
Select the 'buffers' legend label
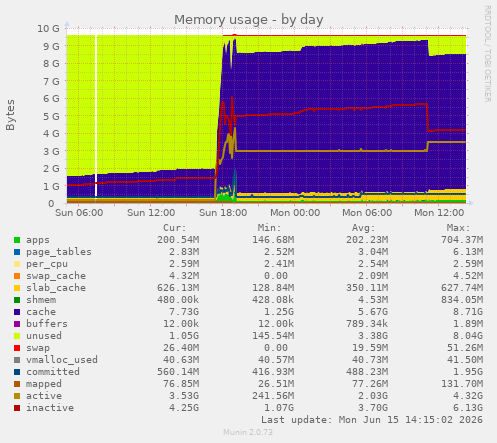pyautogui.click(x=47, y=324)
